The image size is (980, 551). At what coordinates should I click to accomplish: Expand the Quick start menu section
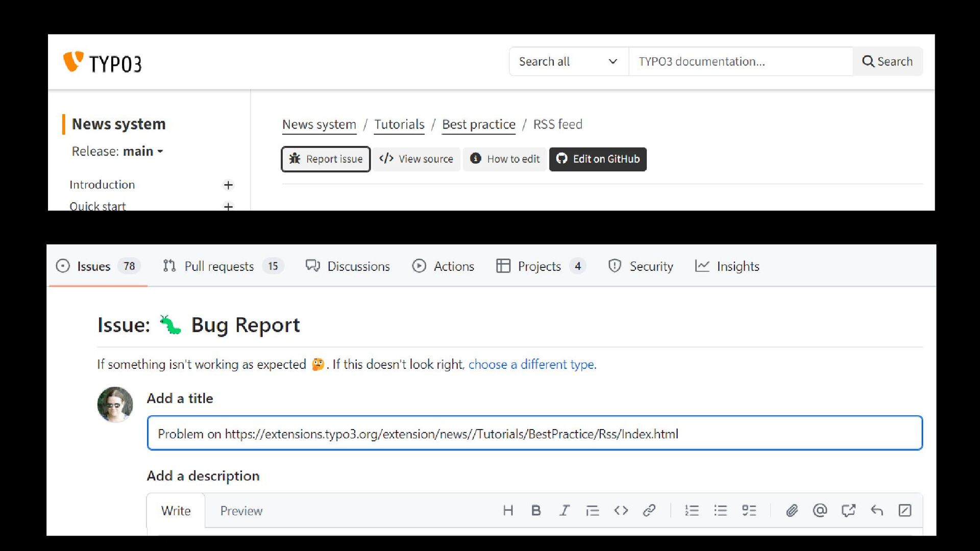tap(228, 206)
